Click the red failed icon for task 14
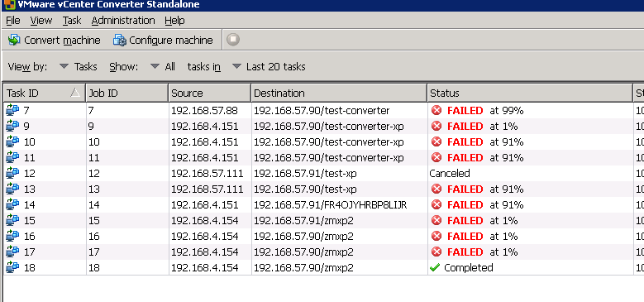Image resolution: width=644 pixels, height=302 pixels. 436,204
